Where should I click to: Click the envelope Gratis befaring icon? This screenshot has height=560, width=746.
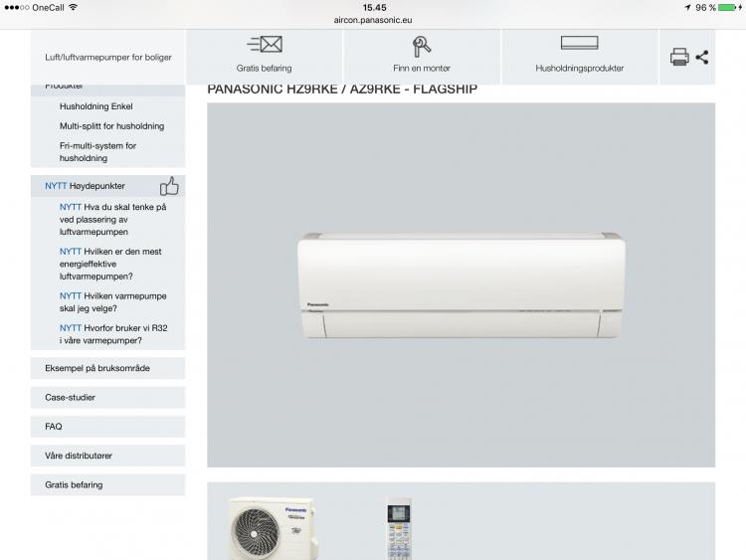265,44
